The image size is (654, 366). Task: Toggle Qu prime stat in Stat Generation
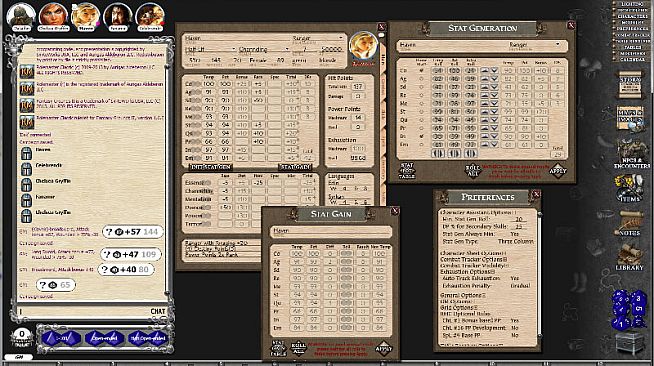point(421,120)
